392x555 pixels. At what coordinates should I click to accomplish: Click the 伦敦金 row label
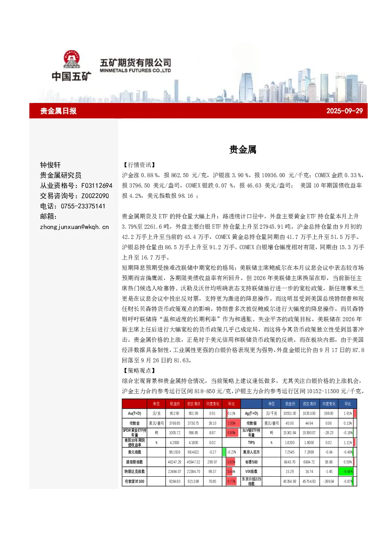pos(134,423)
